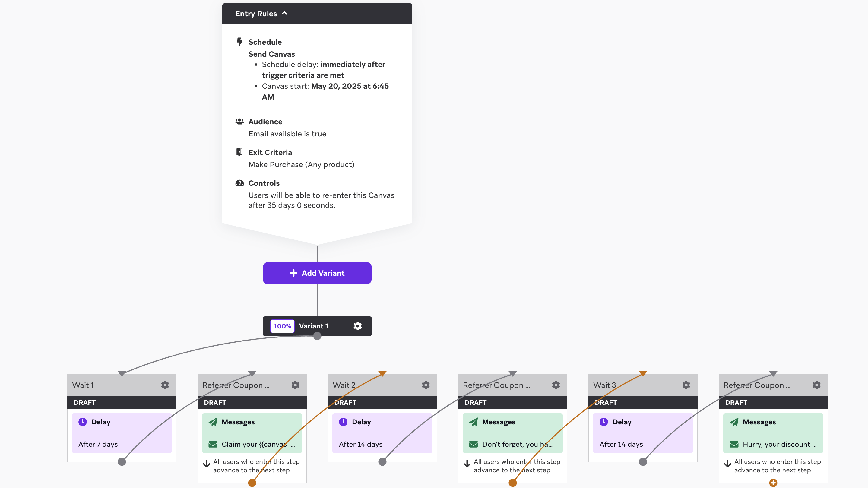Open second Referrer Coupon step gear
This screenshot has height=488, width=868.
click(x=556, y=385)
